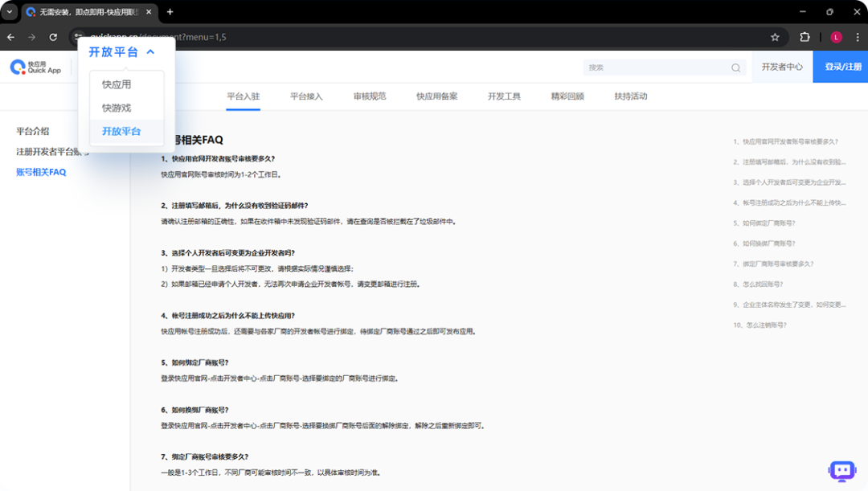Open the 审核规范 tab

pyautogui.click(x=370, y=96)
